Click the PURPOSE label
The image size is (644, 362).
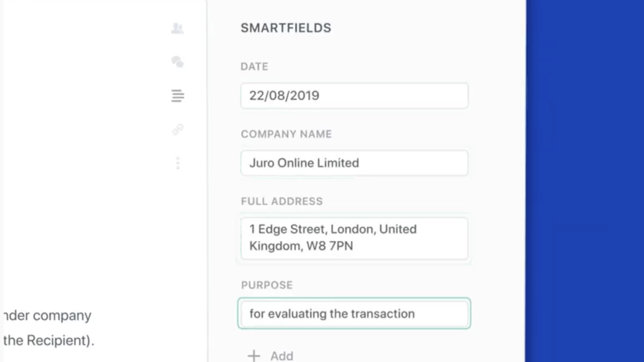267,285
